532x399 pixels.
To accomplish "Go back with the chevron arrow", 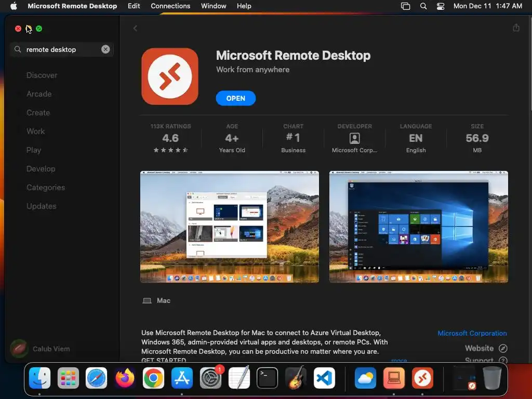I will (x=135, y=28).
